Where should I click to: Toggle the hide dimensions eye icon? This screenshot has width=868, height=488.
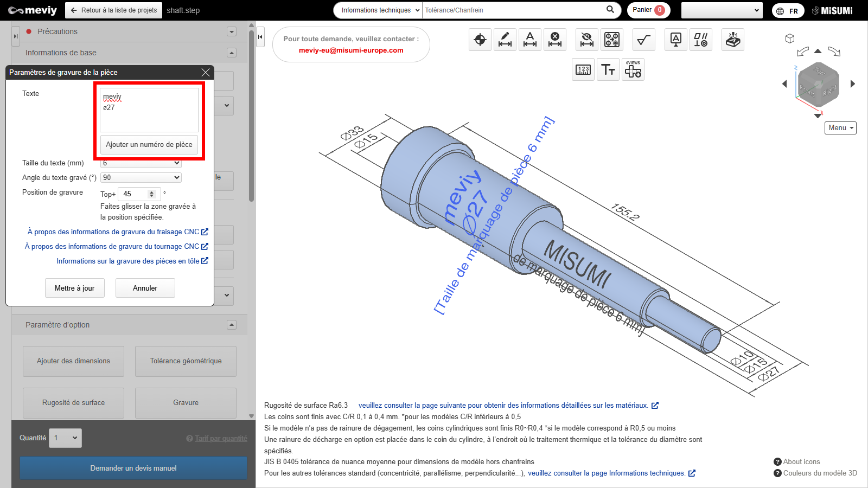(586, 40)
